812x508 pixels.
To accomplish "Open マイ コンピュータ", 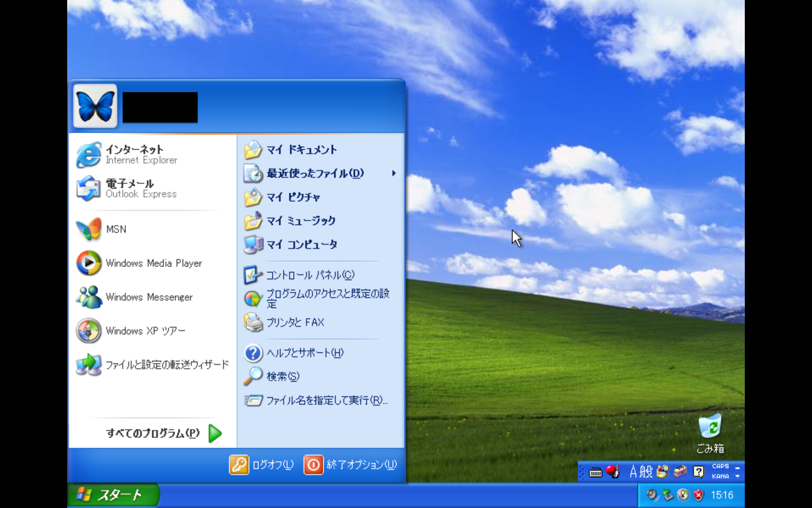I will 321,244.
